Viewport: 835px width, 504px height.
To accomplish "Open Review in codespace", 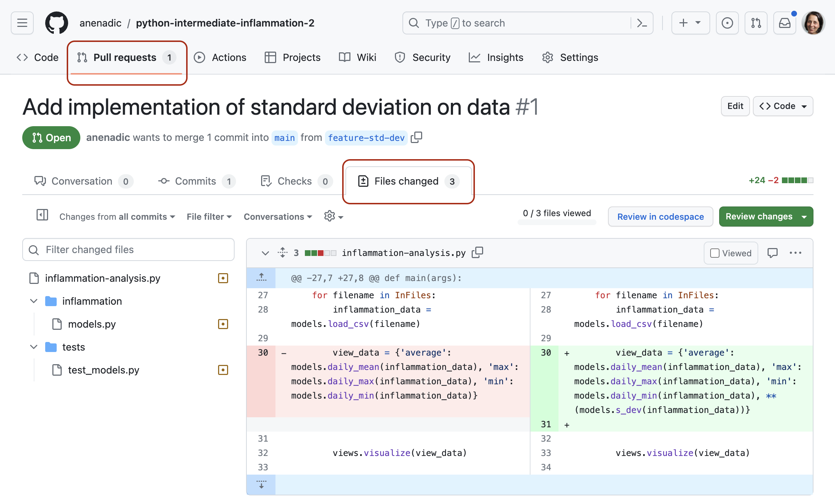I will [x=660, y=217].
